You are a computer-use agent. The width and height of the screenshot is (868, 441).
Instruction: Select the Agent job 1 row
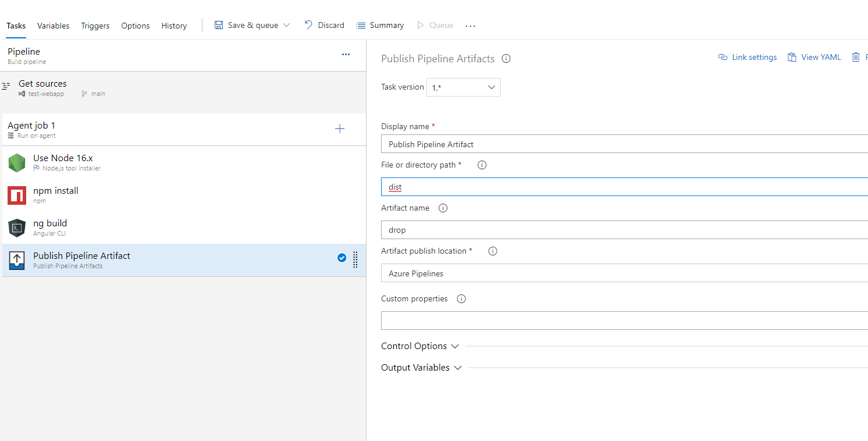click(x=184, y=130)
